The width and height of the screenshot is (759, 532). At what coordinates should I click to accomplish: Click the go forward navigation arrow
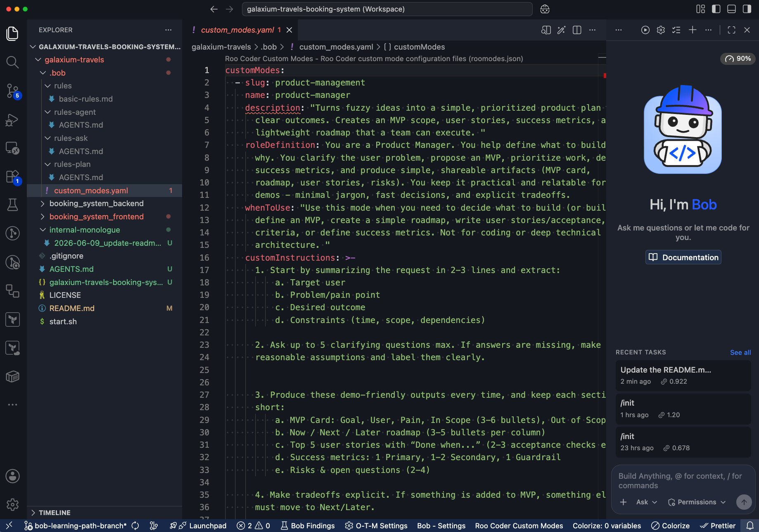pos(230,9)
